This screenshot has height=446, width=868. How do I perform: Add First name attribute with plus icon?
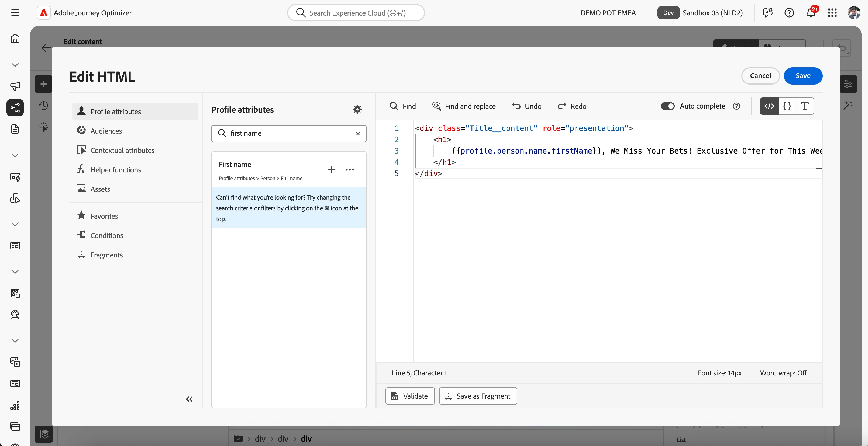(x=331, y=170)
